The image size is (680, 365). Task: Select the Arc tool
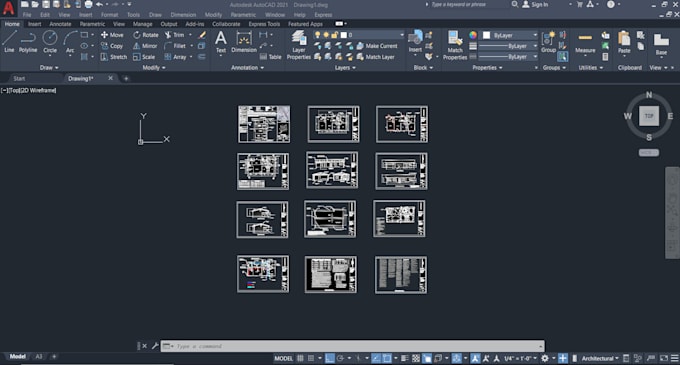[x=70, y=42]
